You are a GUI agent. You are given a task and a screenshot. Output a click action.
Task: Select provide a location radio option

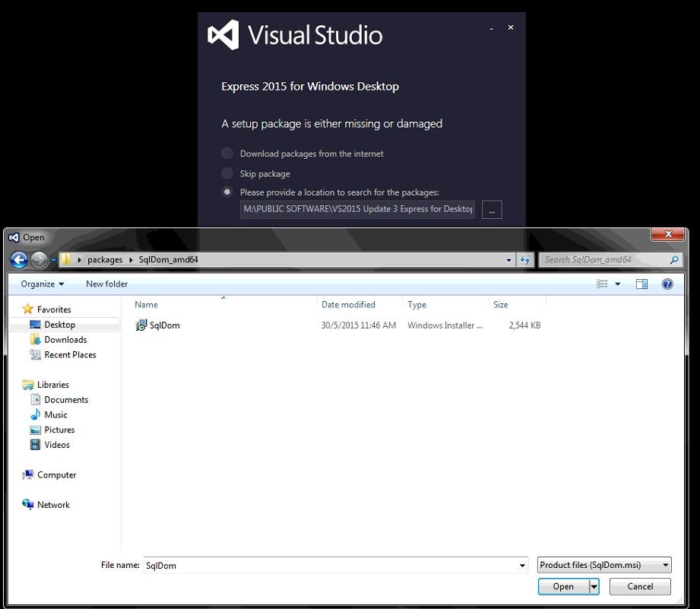pos(227,192)
